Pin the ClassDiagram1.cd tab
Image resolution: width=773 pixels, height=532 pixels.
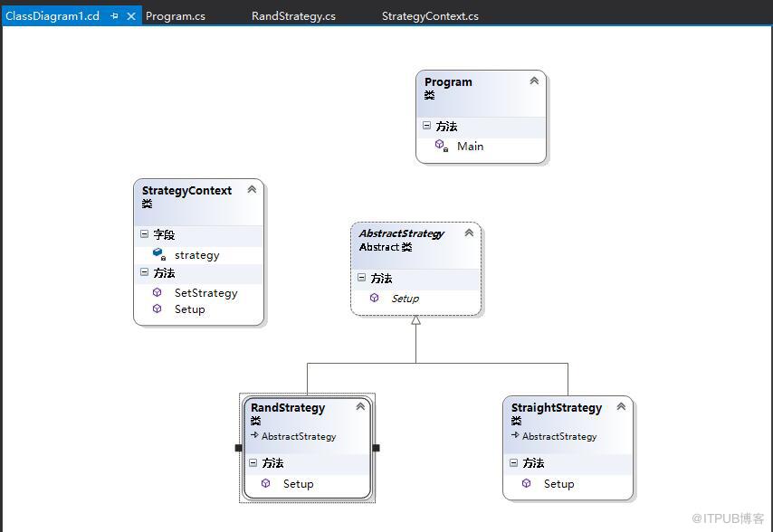pos(114,16)
